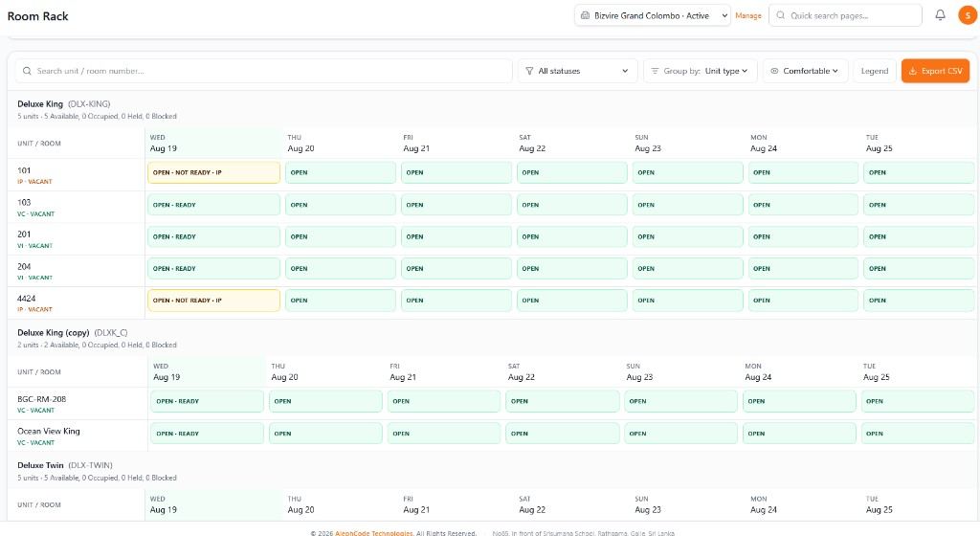This screenshot has height=536, width=980.
Task: Open the Bizvire Grand Colombo property dropdown
Action: [x=653, y=15]
